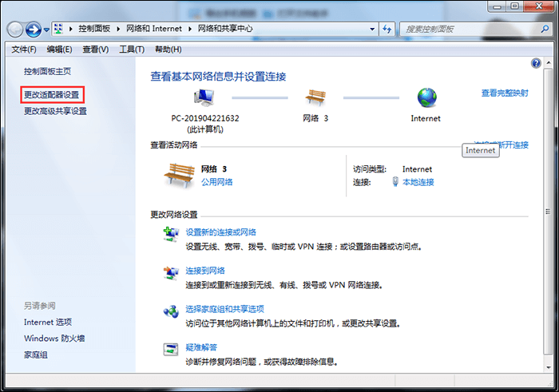This screenshot has height=392, width=559.
Task: Go back with the Back arrow button
Action: click(15, 30)
